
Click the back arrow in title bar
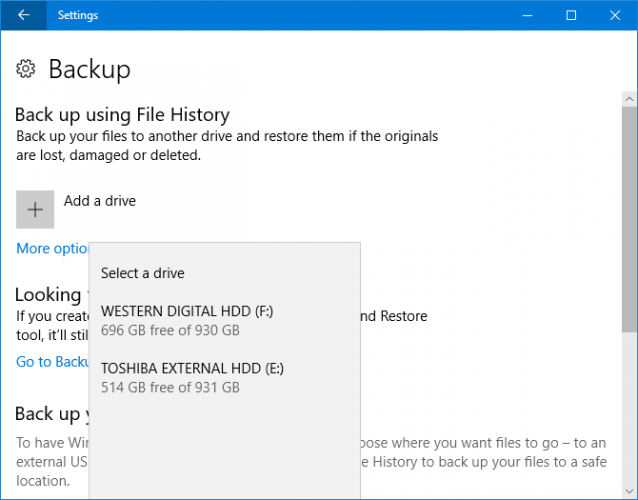coord(23,15)
